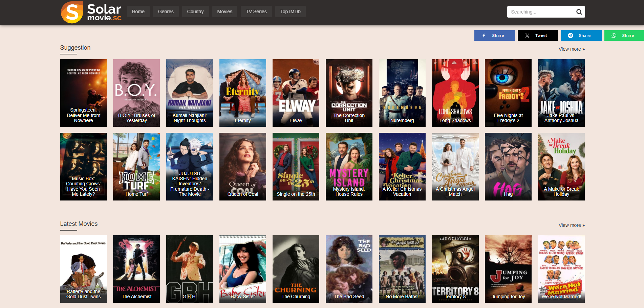Viewport: 644px width, 308px height.
Task: Open the Top IMDb list
Action: [290, 11]
